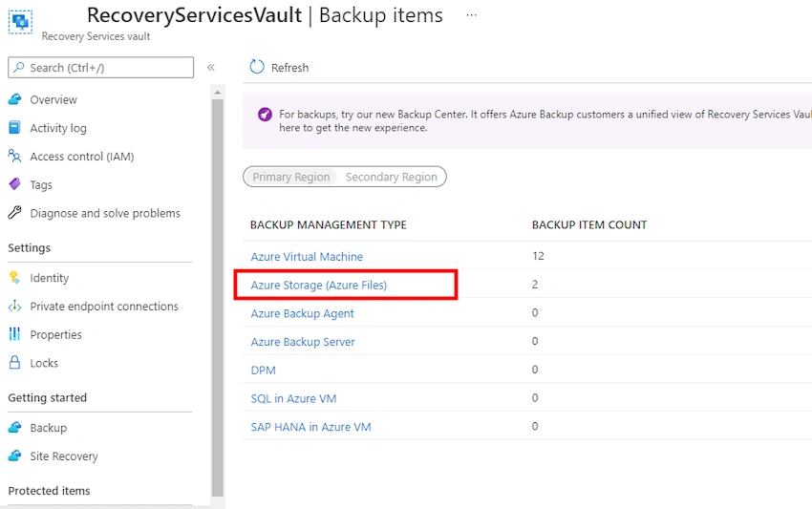Click the Site Recovery cloud icon

tap(15, 456)
